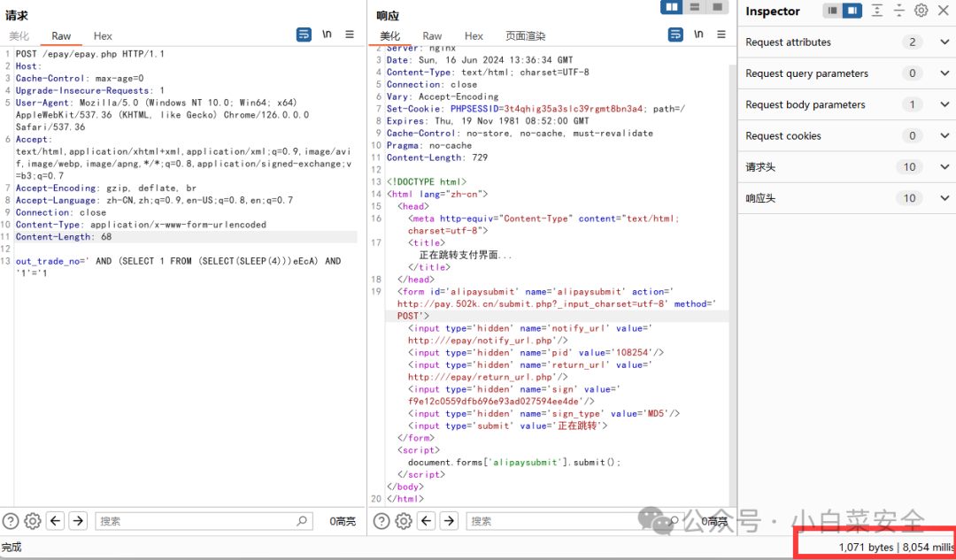Dock Inspector panel to the left

pyautogui.click(x=833, y=11)
